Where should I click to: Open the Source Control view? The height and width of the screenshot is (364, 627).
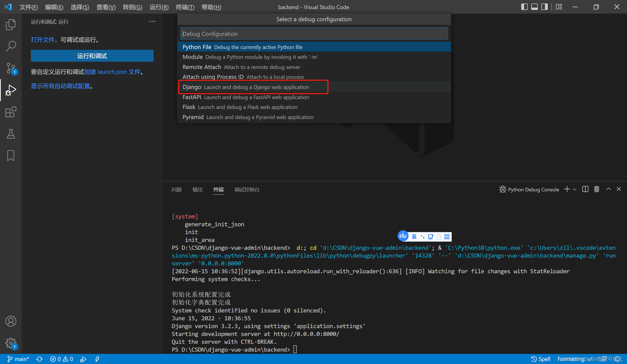[11, 68]
